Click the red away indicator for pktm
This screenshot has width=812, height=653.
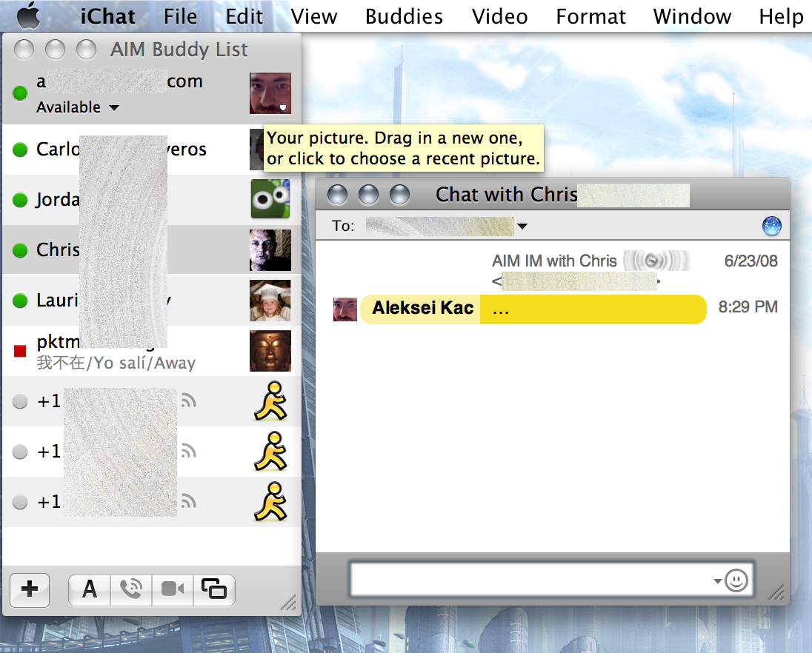tap(20, 351)
